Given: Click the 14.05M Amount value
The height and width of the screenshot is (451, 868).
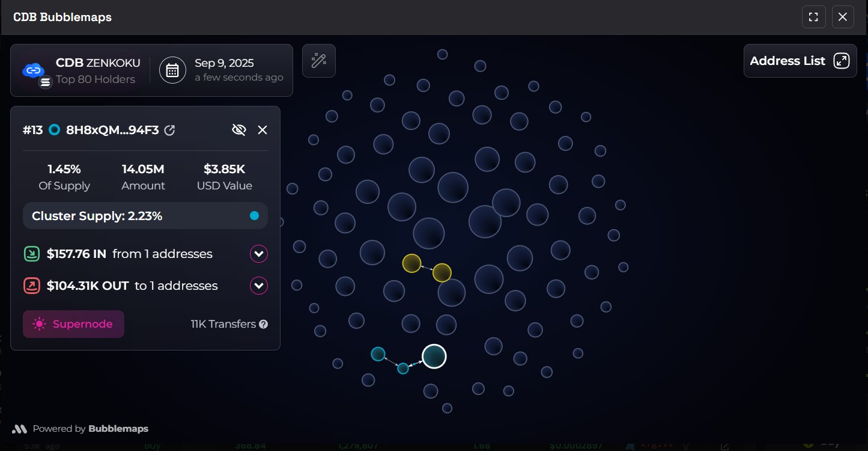Looking at the screenshot, I should click(143, 169).
